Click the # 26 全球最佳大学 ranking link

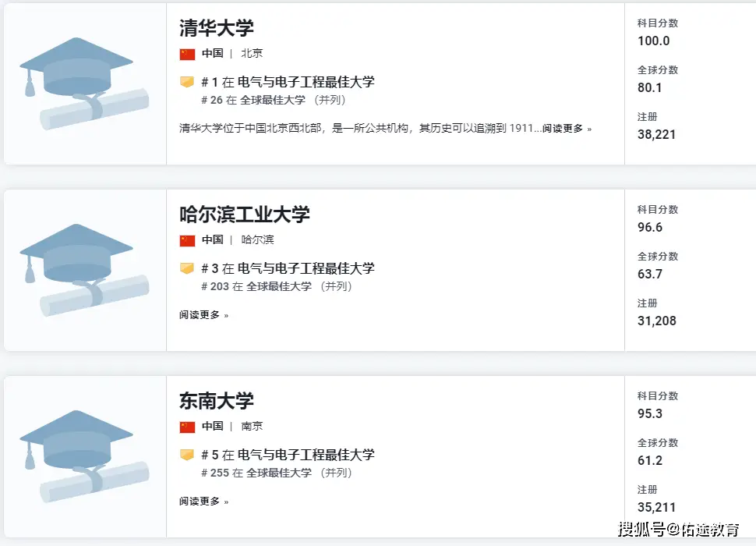click(272, 100)
